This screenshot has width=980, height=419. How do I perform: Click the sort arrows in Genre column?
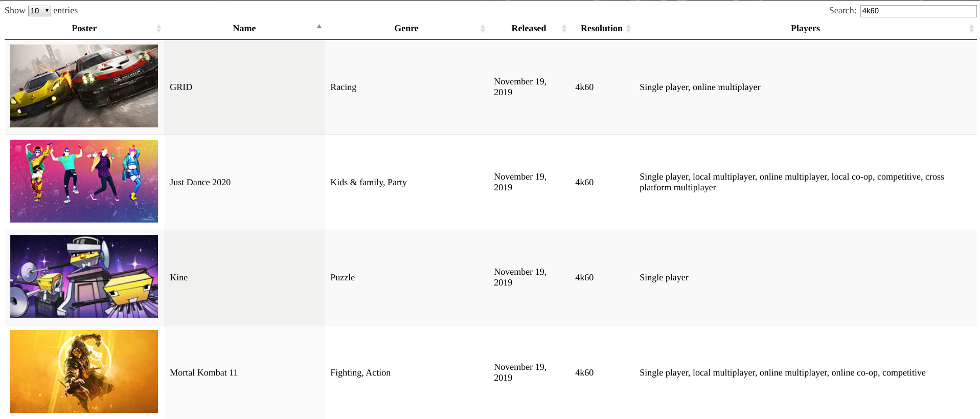pos(483,29)
